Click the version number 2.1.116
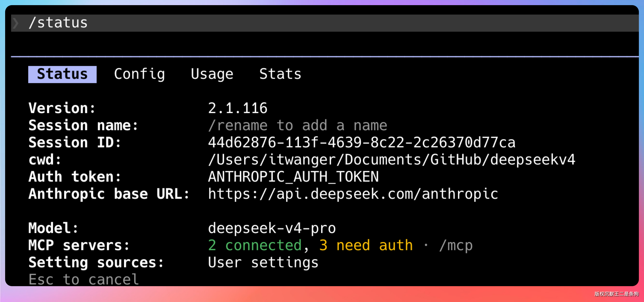 click(238, 108)
